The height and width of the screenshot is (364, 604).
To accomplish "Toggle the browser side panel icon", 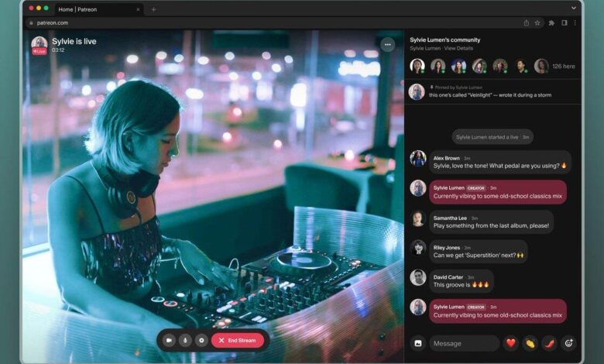I will point(564,22).
